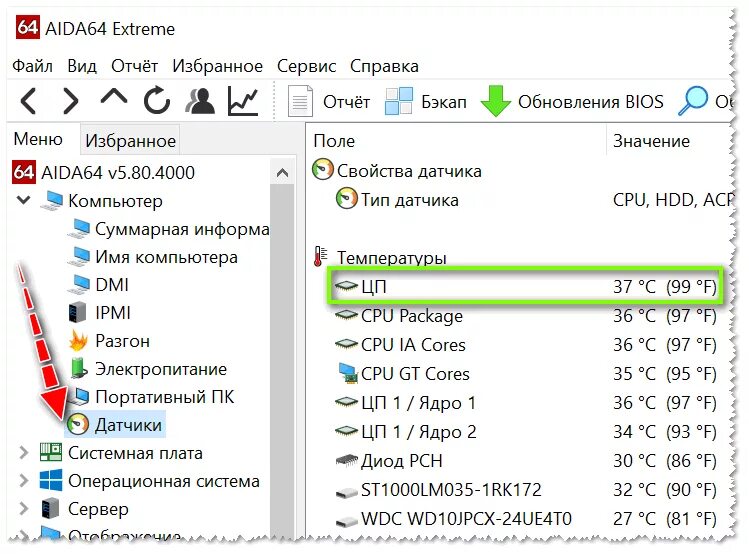Viewport: 749px width, 554px height.
Task: Collapse the Компьютер tree node
Action: [23, 200]
